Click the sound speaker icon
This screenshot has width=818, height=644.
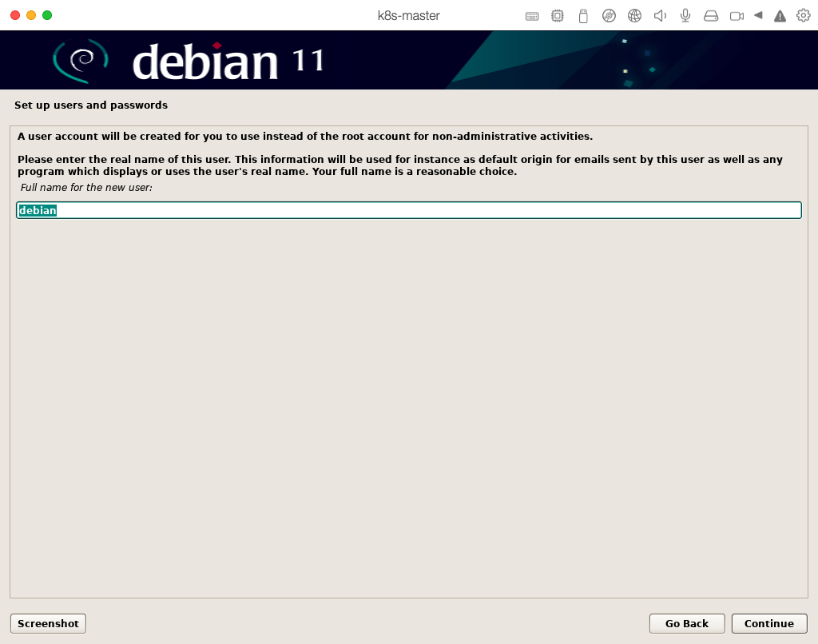[660, 16]
